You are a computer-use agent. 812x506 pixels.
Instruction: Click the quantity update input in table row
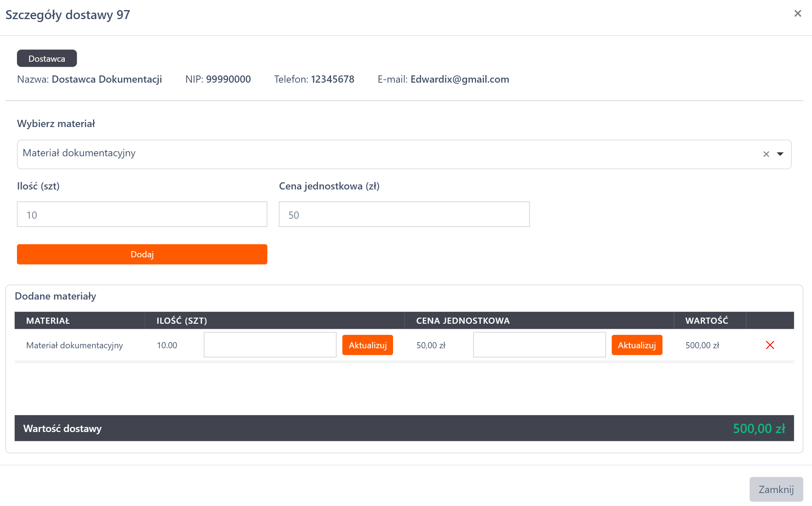pos(270,345)
